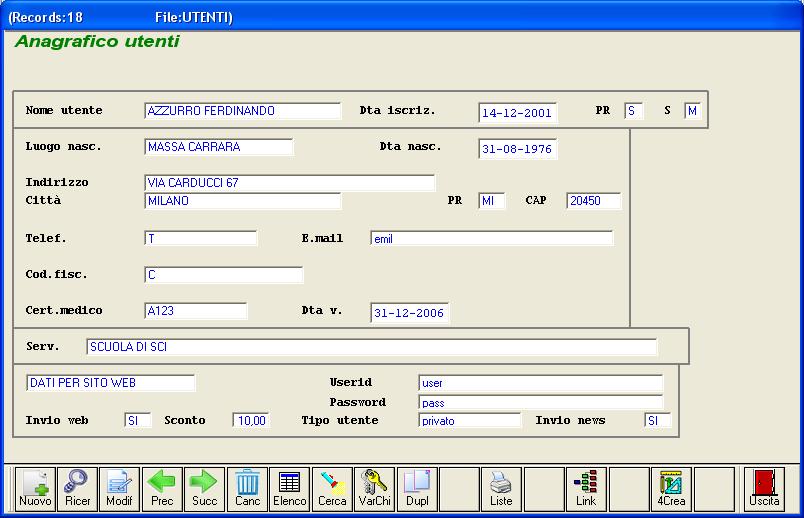Click the Password field containing pass

[x=540, y=402]
